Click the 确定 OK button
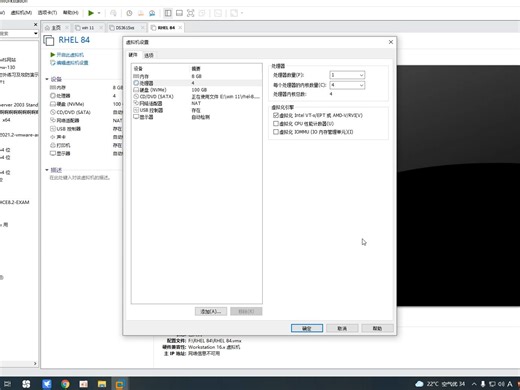This screenshot has height=390, width=520. pos(307,328)
